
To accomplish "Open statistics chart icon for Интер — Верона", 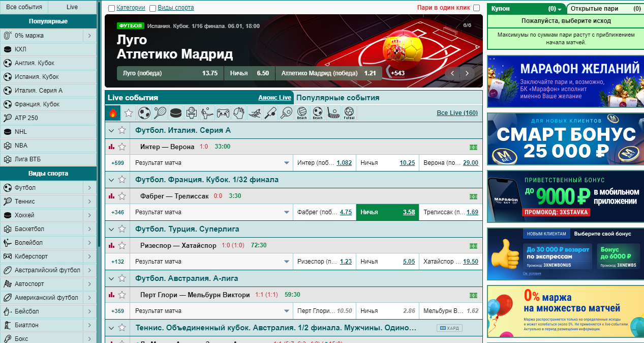I will click(x=112, y=147).
